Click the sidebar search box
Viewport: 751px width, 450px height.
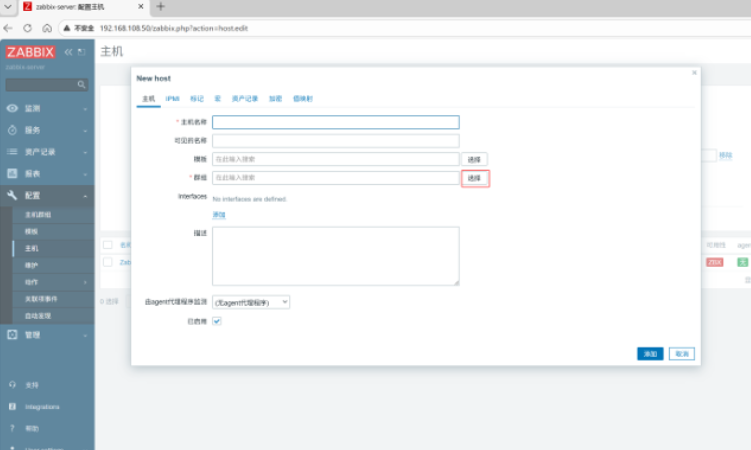coord(46,85)
